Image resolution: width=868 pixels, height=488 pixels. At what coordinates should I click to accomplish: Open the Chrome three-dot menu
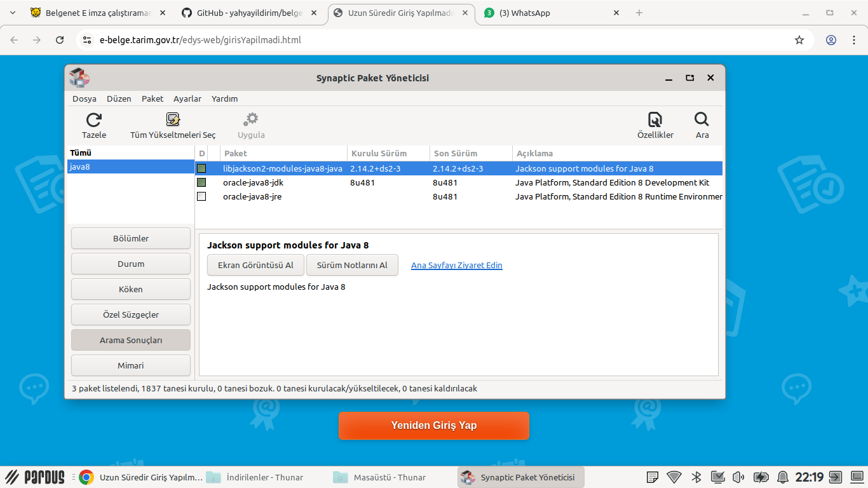pyautogui.click(x=854, y=40)
